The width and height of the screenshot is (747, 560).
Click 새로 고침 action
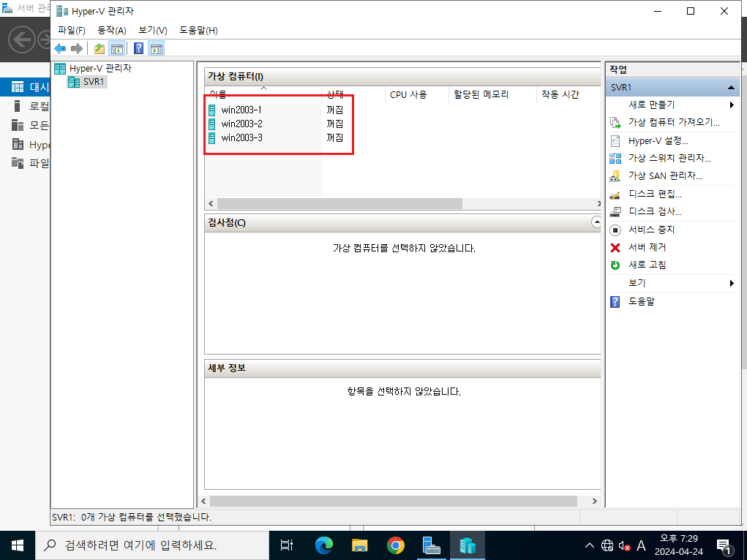tap(647, 265)
